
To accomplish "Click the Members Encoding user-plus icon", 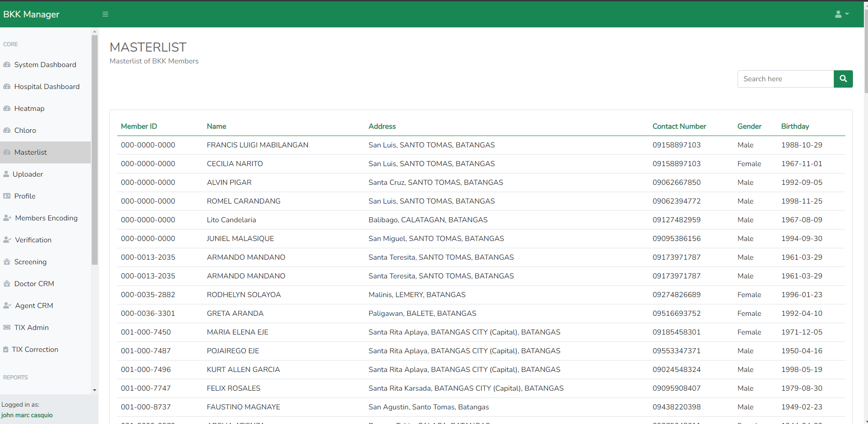I will (x=7, y=218).
